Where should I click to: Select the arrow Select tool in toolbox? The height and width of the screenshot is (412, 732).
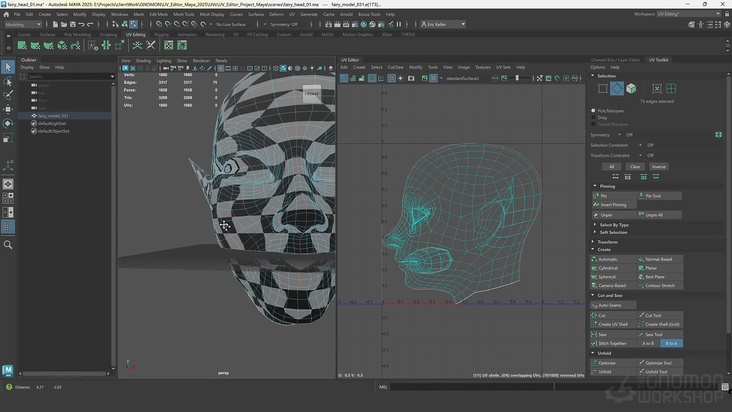pyautogui.click(x=8, y=68)
